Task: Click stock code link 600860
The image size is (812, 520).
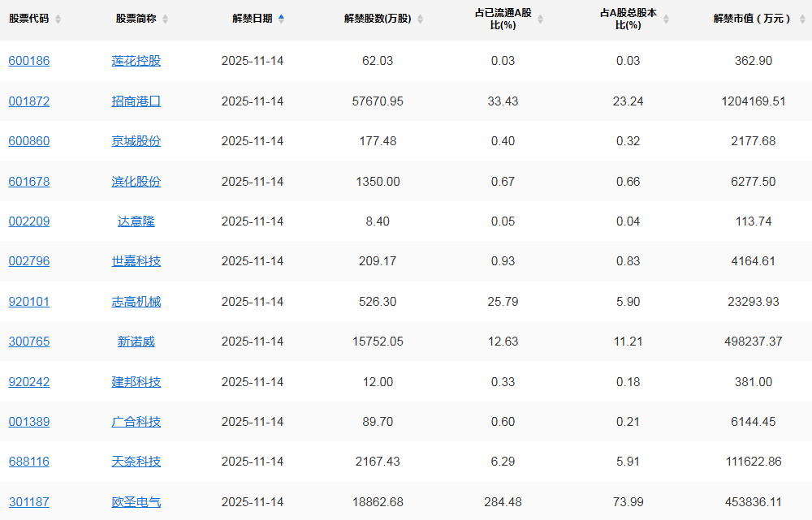Action: (x=29, y=141)
